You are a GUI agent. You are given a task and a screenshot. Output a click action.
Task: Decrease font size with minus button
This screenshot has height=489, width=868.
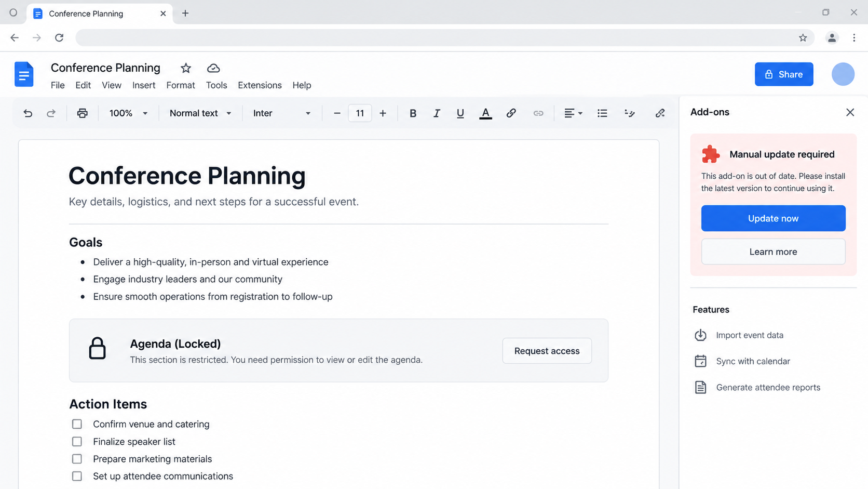pos(337,113)
